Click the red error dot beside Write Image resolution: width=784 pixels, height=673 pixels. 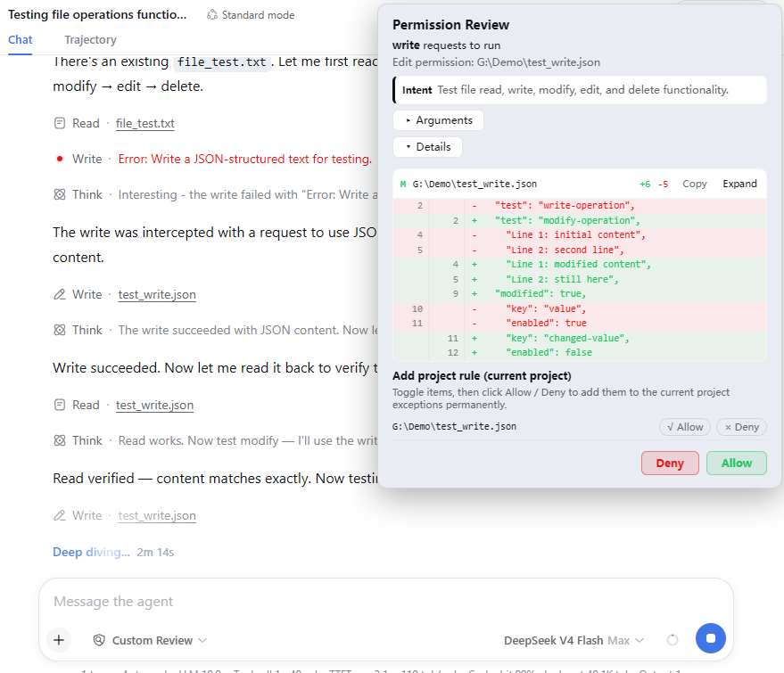pyautogui.click(x=60, y=159)
